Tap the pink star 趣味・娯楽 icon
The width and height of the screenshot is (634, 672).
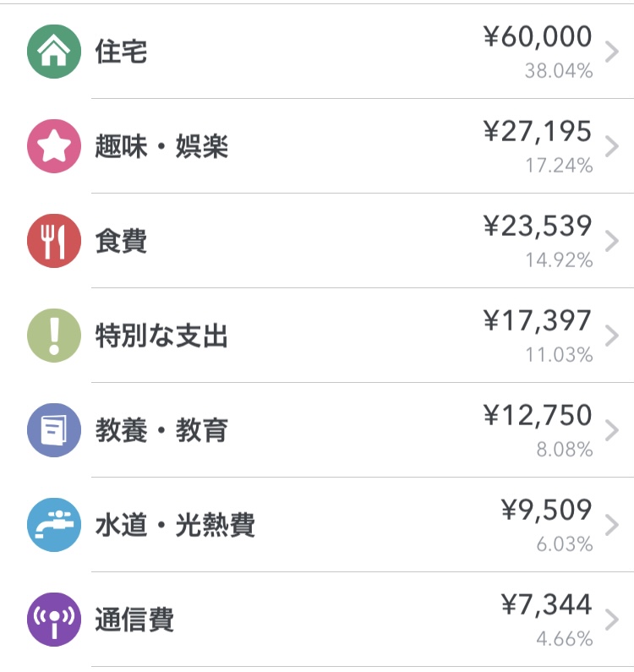tap(54, 146)
